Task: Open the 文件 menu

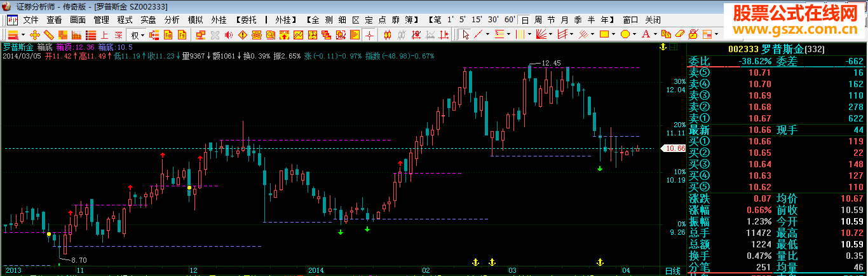Action: point(31,20)
